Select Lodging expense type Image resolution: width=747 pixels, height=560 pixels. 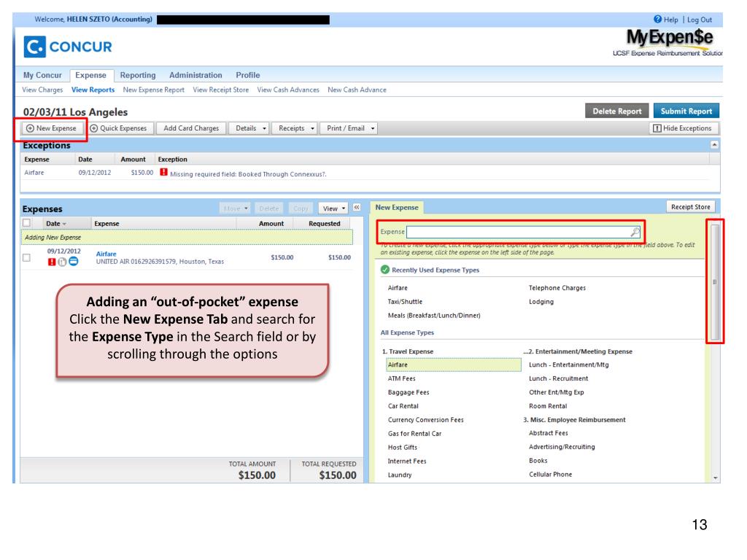[541, 301]
